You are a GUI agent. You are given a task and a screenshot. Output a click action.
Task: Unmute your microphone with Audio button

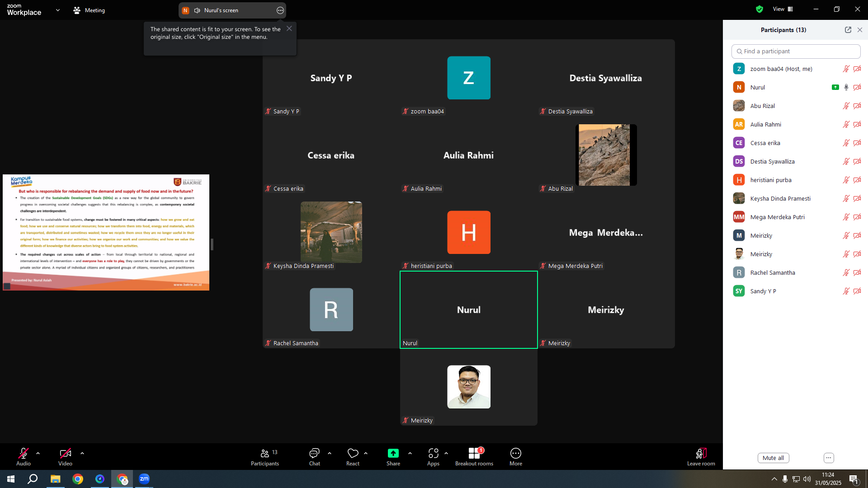[24, 456]
